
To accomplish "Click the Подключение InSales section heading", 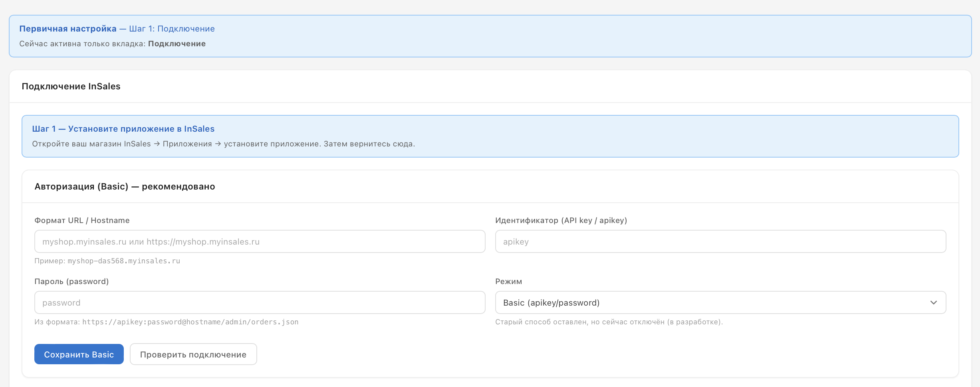I will click(71, 86).
